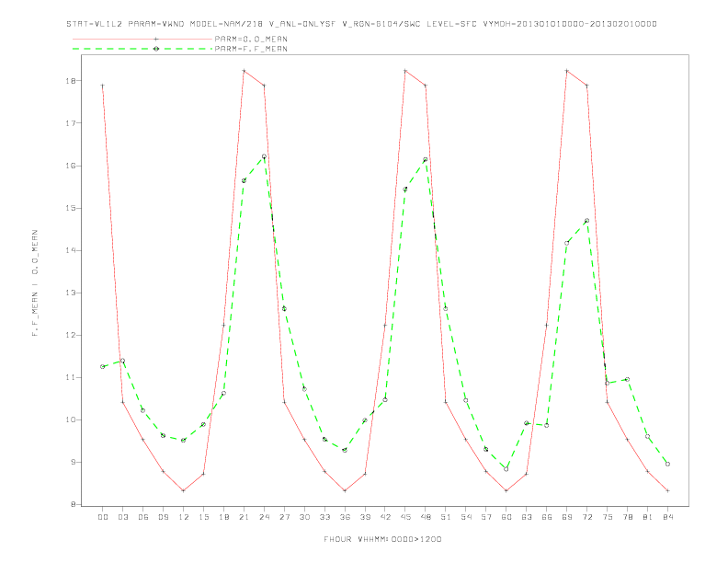Click x-axis tick label 33
Image resolution: width=728 pixels, height=563 pixels.
point(324,517)
